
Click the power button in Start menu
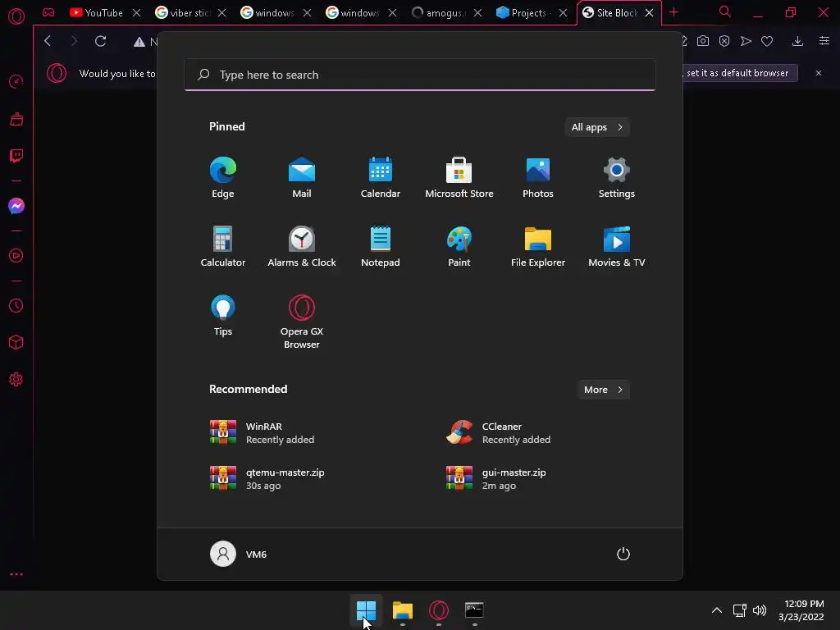click(x=623, y=554)
